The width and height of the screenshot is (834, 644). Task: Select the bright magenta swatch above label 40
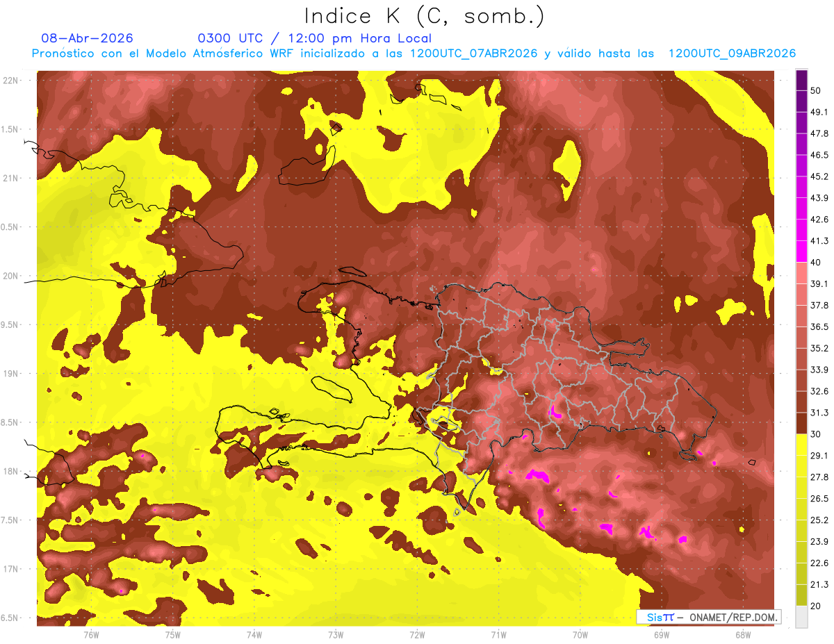pyautogui.click(x=801, y=251)
